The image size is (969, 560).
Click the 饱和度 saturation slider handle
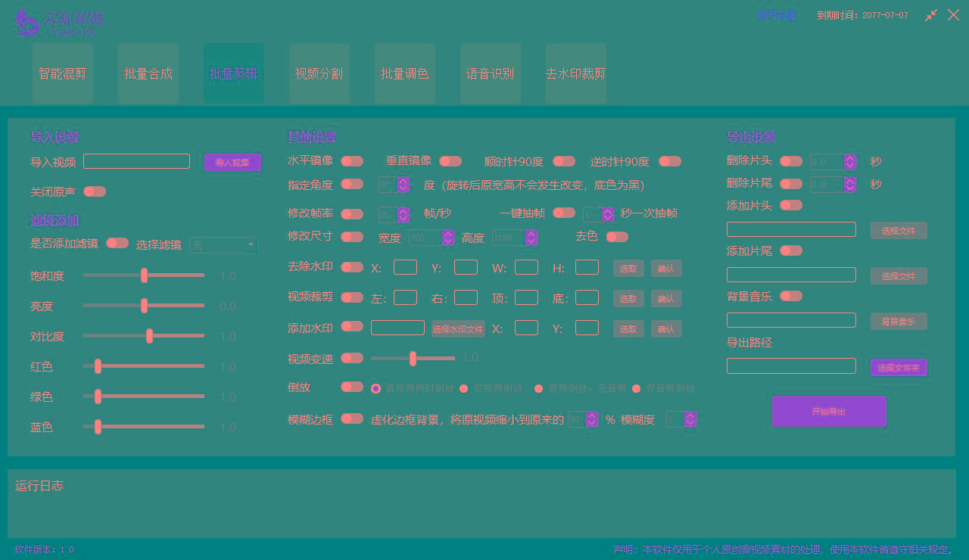pyautogui.click(x=144, y=275)
